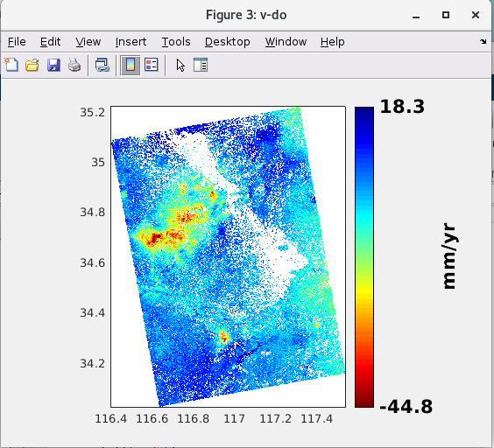The image size is (494, 448).
Task: Click the dock figure arrow icon
Action: click(483, 41)
